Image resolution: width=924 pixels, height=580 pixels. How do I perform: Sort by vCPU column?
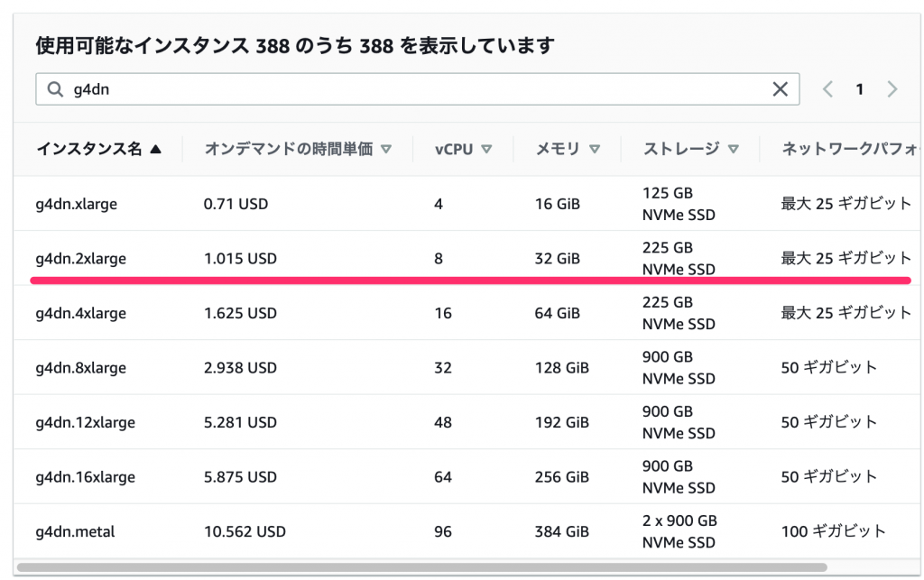[463, 149]
